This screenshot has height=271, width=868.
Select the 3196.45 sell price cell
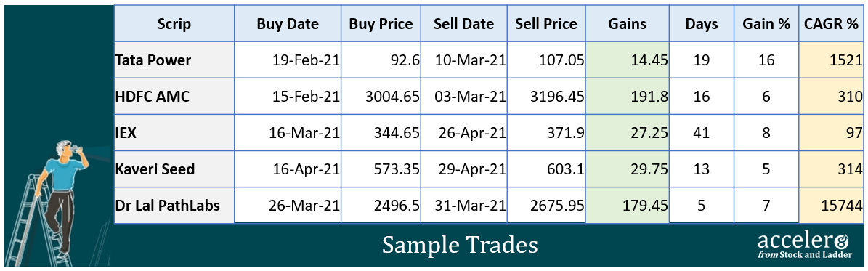click(x=545, y=97)
